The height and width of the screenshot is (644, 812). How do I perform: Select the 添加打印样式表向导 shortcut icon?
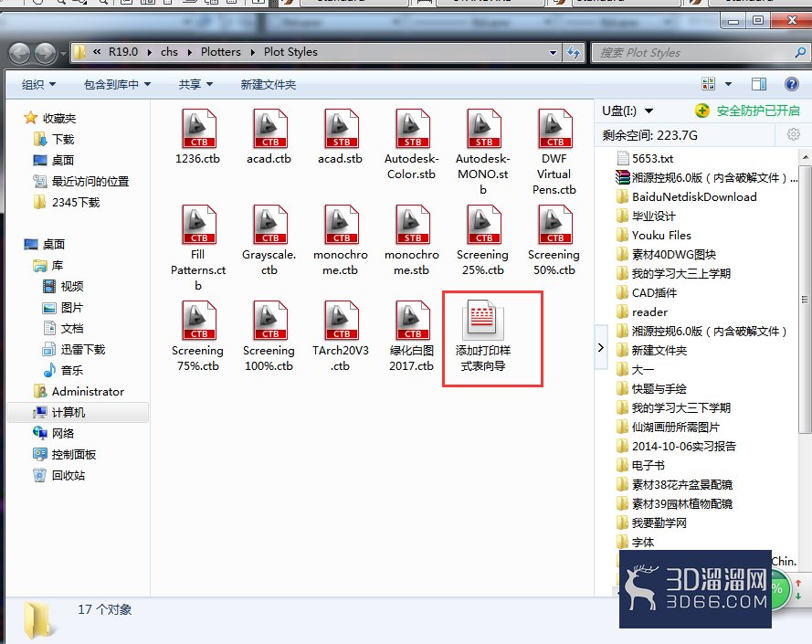click(483, 319)
